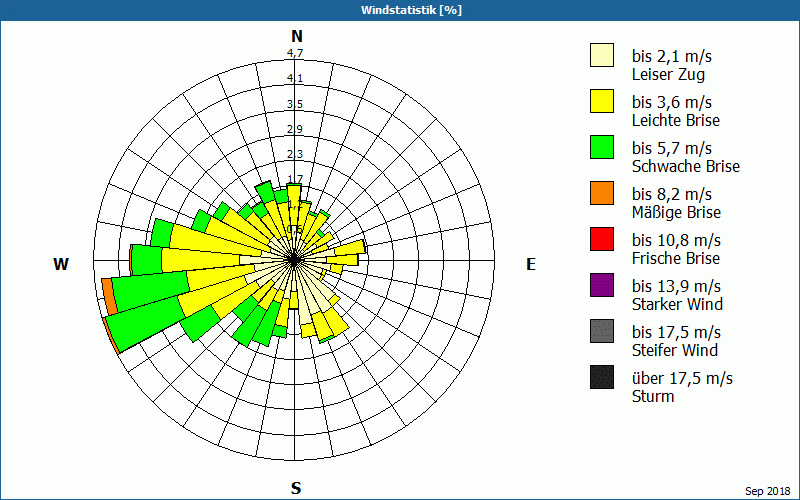Select the N compass label
The image size is (800, 500).
click(x=296, y=36)
